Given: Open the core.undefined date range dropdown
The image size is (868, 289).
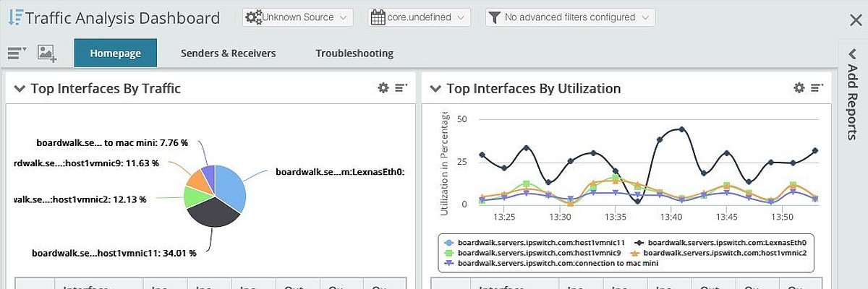Looking at the screenshot, I should [419, 17].
